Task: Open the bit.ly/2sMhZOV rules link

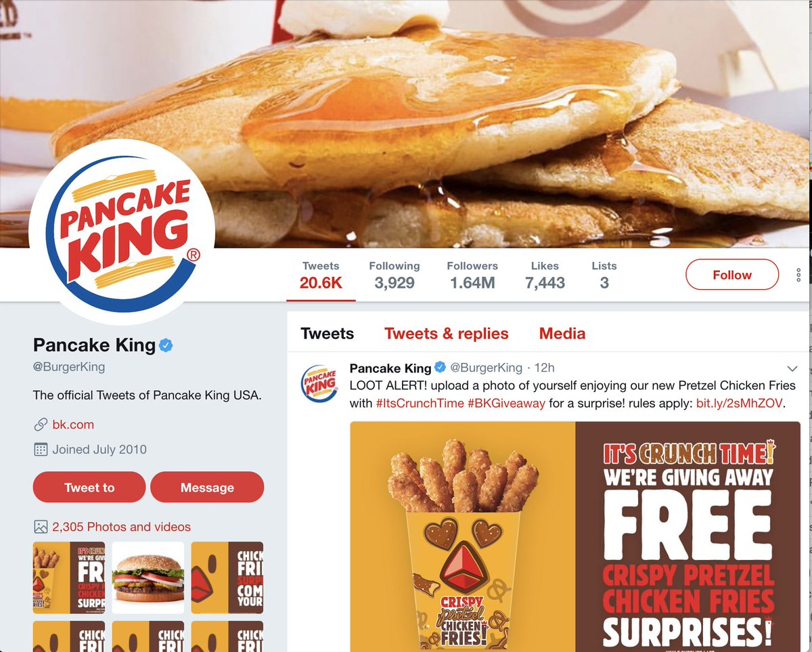Action: pos(739,403)
